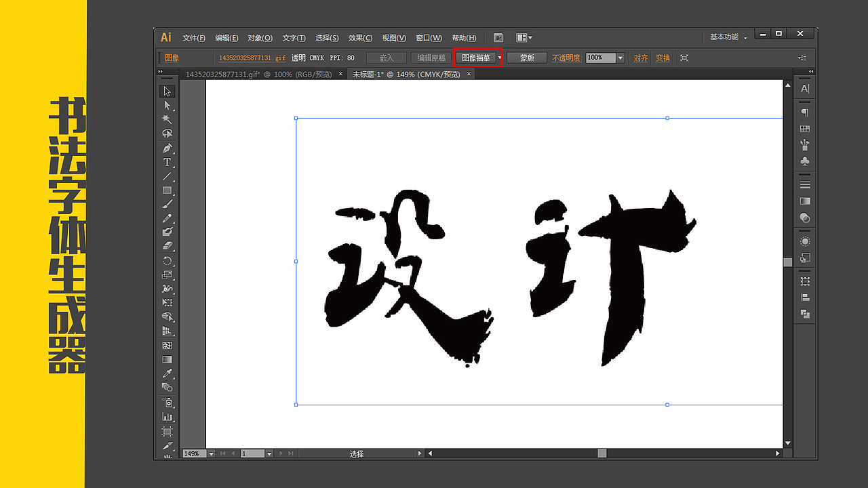Open the Stroke panel icon

pos(805,184)
